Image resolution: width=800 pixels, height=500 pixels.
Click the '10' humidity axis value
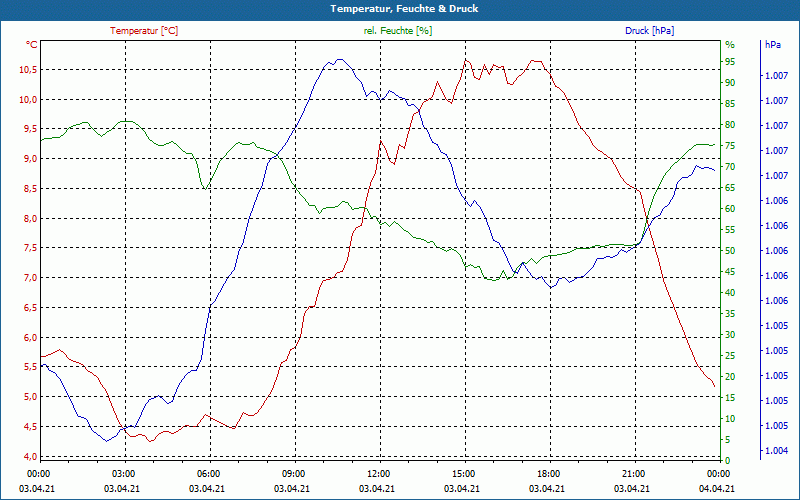point(730,419)
